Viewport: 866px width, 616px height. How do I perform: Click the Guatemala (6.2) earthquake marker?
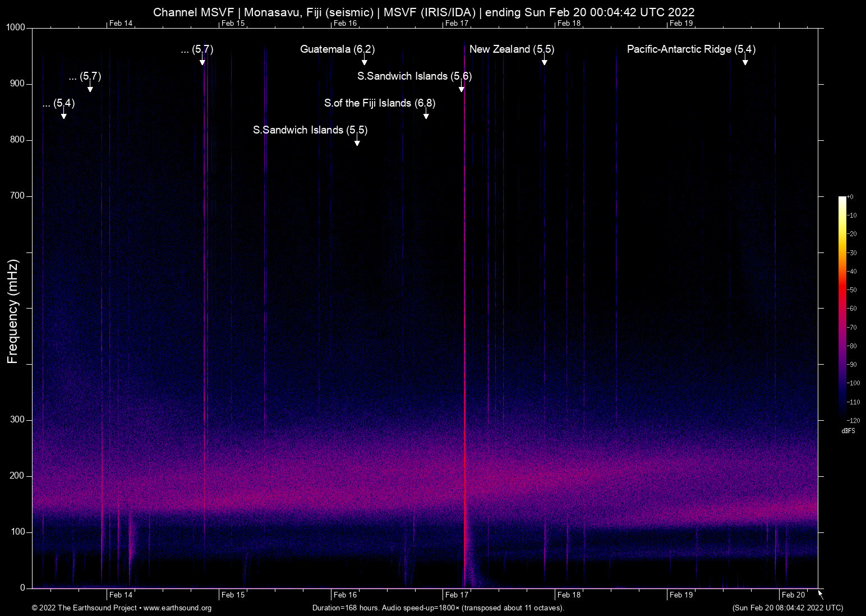pos(337,49)
